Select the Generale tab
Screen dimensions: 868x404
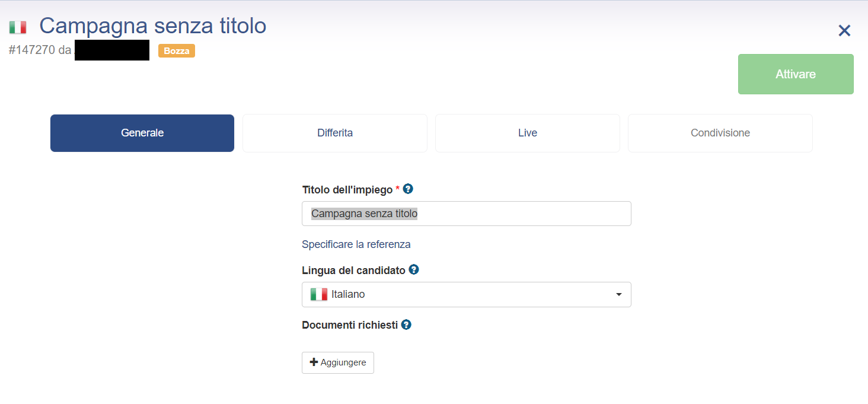pyautogui.click(x=142, y=133)
